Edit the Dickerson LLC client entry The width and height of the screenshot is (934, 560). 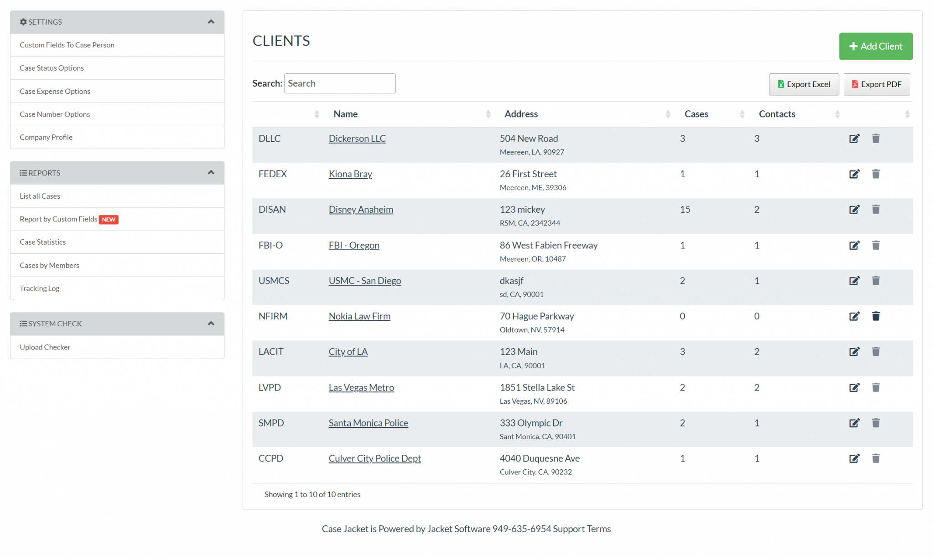coord(855,138)
